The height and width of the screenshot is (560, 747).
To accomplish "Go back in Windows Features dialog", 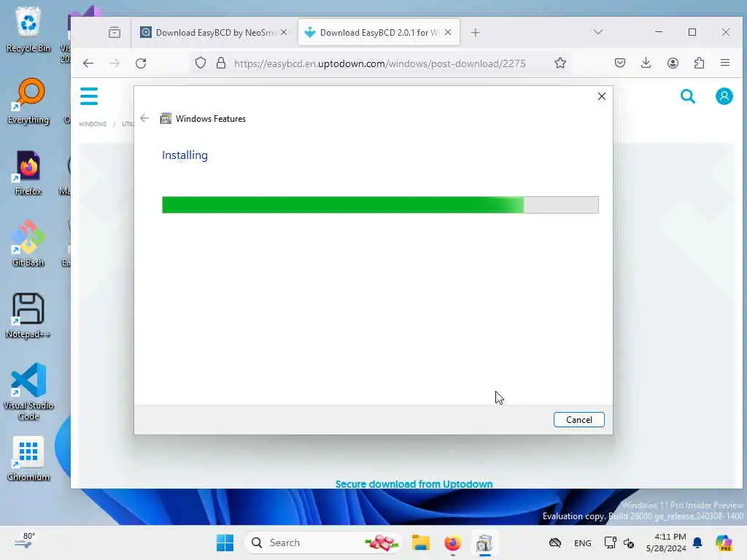I will point(145,118).
